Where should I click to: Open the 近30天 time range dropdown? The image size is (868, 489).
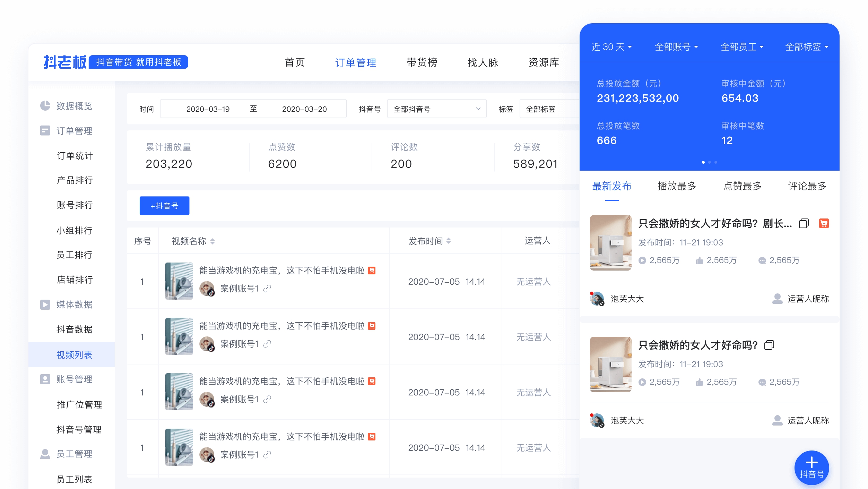pos(612,47)
